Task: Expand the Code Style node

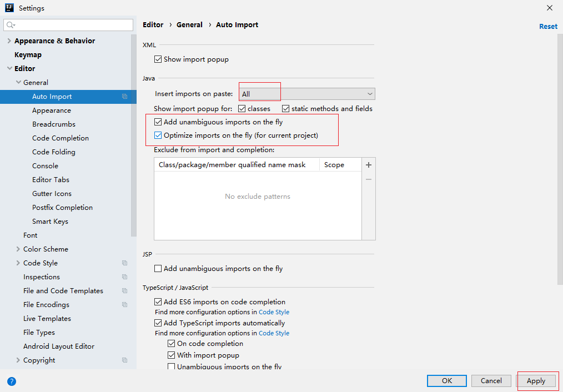Action: pos(18,263)
